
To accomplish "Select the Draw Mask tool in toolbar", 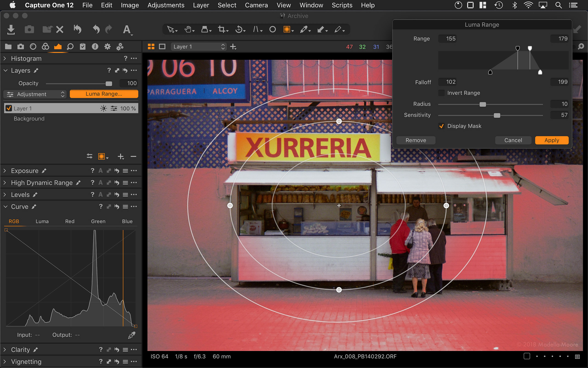I will click(x=287, y=29).
